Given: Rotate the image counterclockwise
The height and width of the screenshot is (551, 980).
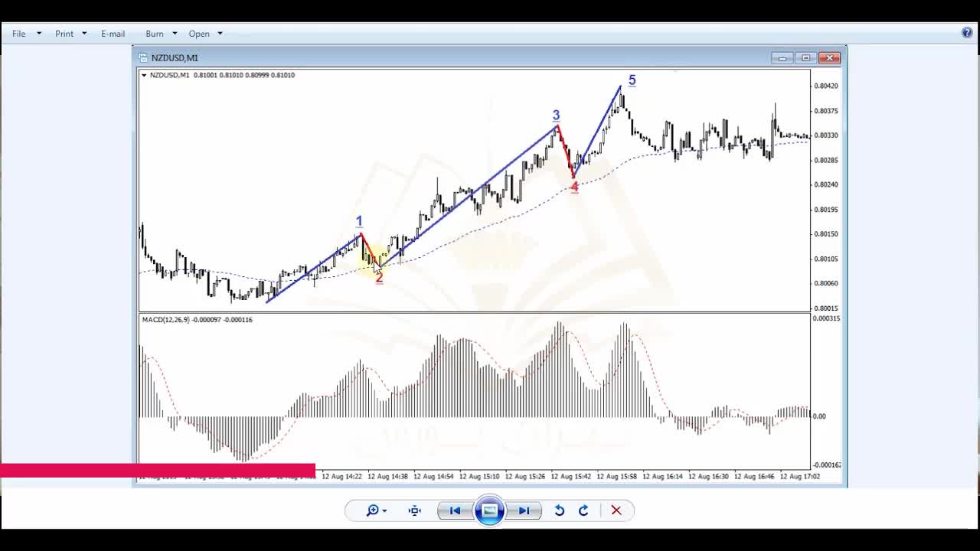Looking at the screenshot, I should (560, 510).
